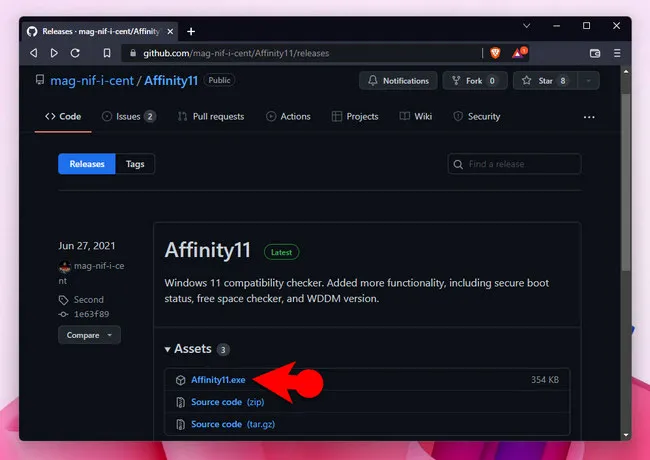
Task: Click the 354 KB file size text
Action: tap(545, 380)
